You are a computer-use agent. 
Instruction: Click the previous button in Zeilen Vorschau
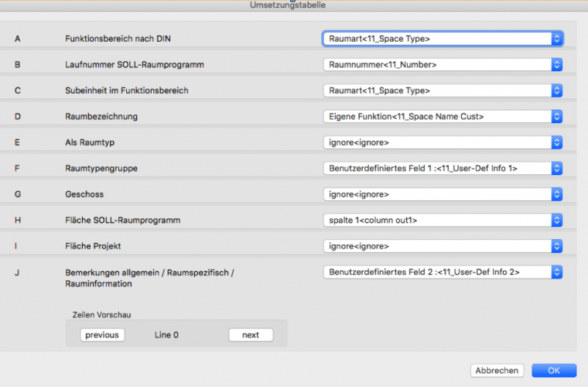pyautogui.click(x=101, y=335)
